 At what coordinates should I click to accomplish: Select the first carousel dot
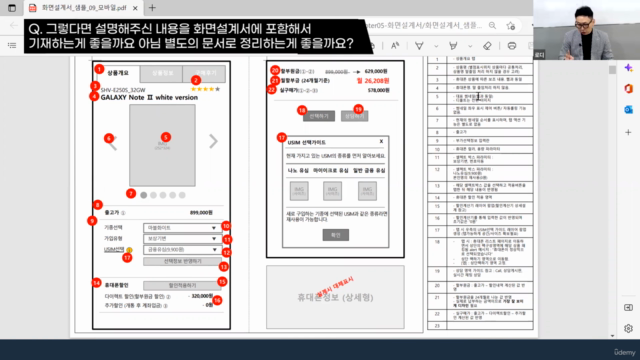(x=144, y=195)
